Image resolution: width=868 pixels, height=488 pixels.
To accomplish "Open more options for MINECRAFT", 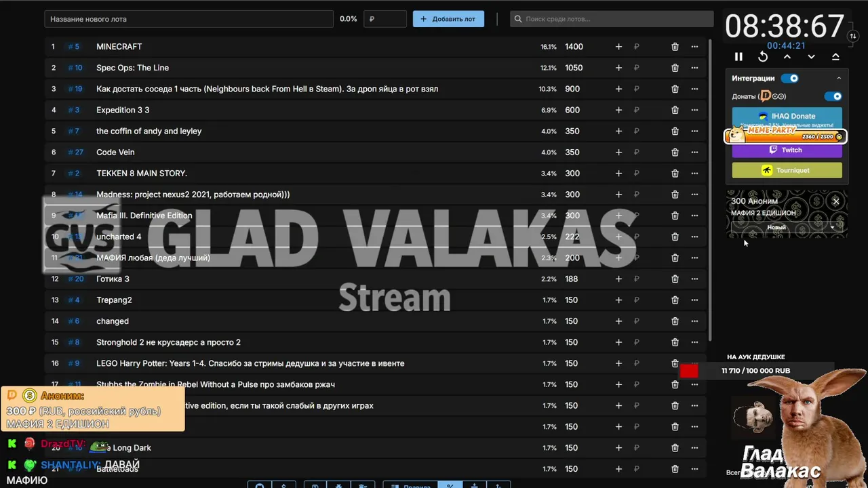I will tap(694, 47).
